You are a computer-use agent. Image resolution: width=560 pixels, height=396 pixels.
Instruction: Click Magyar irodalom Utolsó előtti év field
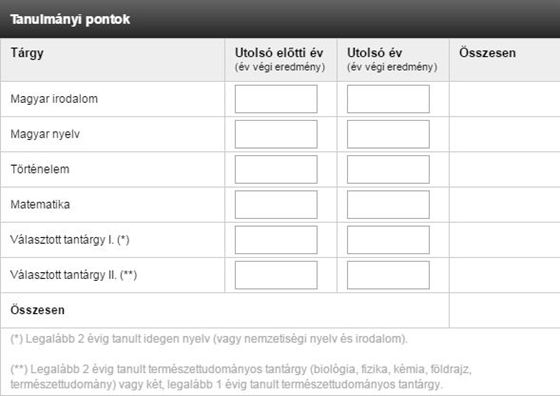tap(276, 99)
